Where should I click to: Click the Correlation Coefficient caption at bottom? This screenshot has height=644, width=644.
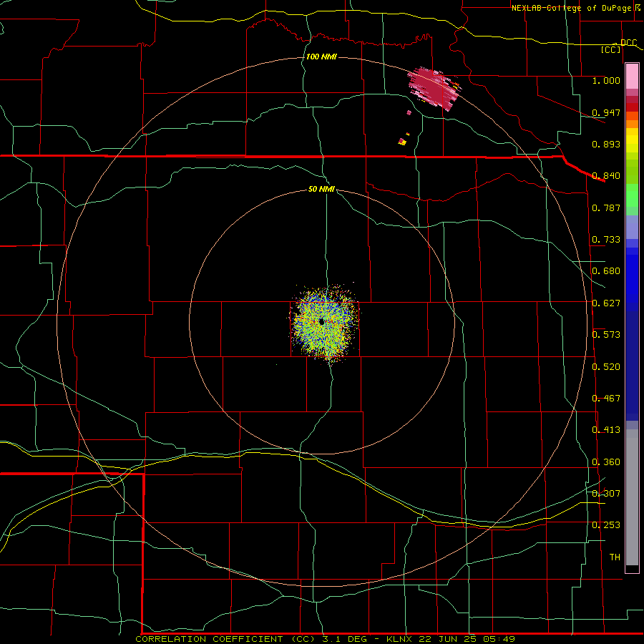(x=326, y=639)
